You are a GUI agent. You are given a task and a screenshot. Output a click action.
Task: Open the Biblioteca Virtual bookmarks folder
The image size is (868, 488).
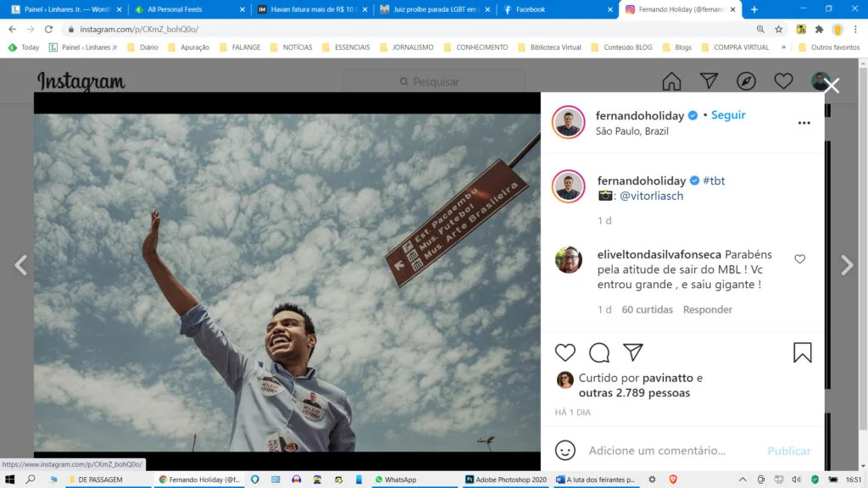[x=549, y=47]
